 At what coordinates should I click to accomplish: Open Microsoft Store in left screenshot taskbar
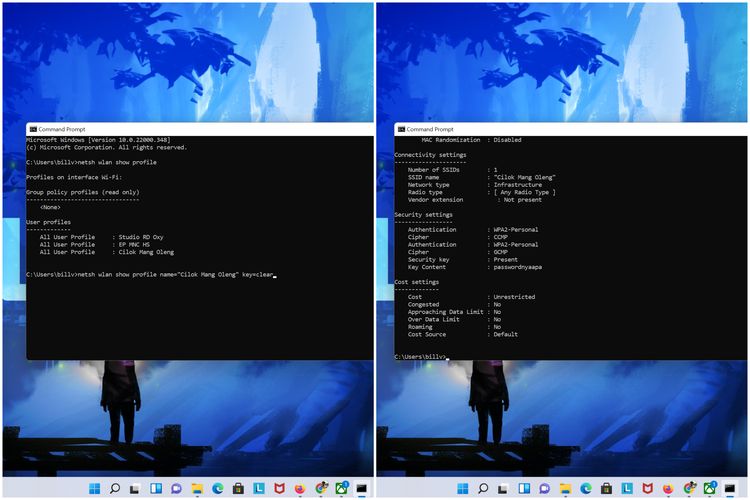238,488
